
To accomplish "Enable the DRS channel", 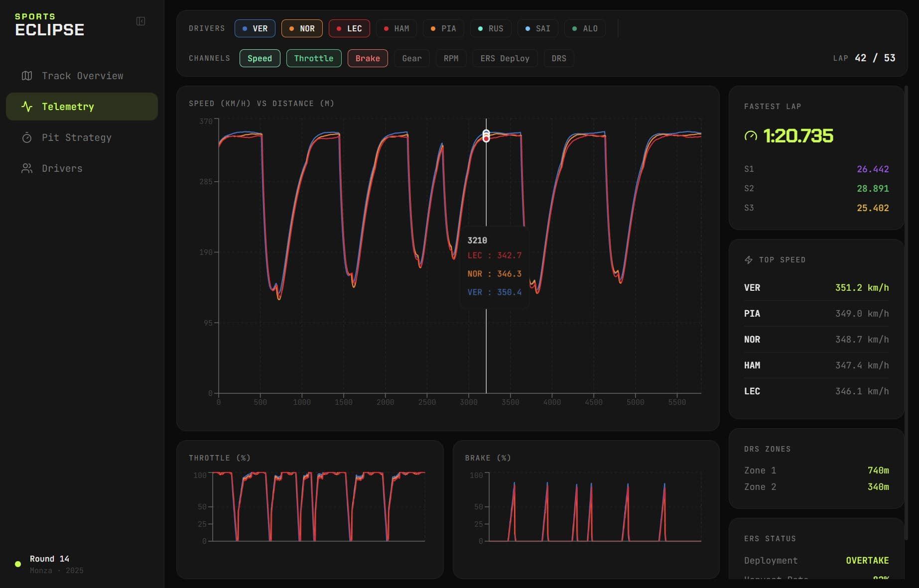I will pos(559,58).
